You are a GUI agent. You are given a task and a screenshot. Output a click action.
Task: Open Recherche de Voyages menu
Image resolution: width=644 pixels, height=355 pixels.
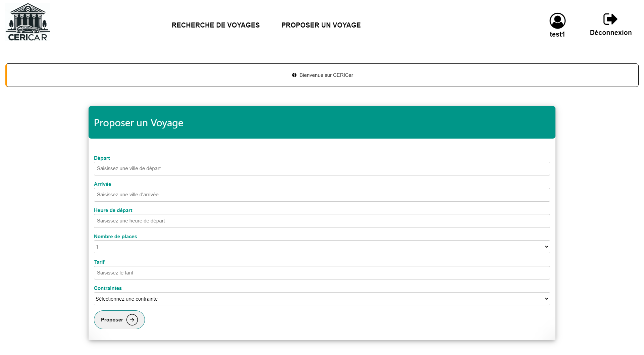216,25
